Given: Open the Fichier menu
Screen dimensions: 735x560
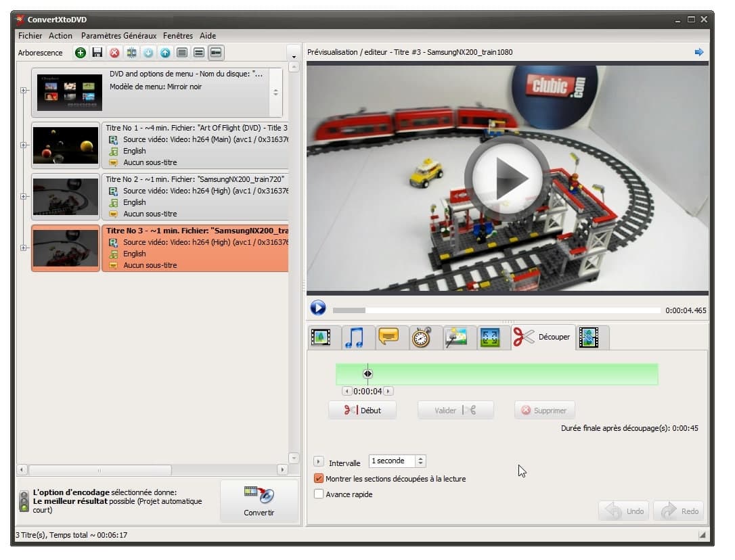Looking at the screenshot, I should [30, 36].
